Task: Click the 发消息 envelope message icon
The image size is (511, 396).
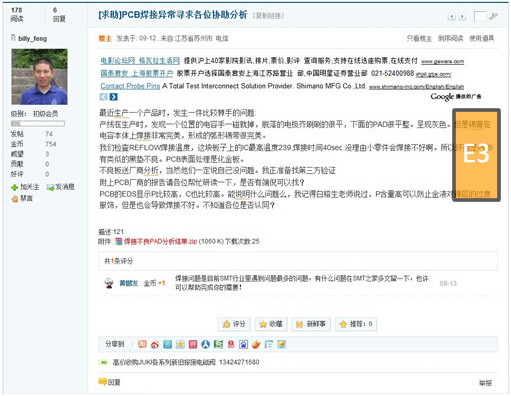Action: point(50,187)
